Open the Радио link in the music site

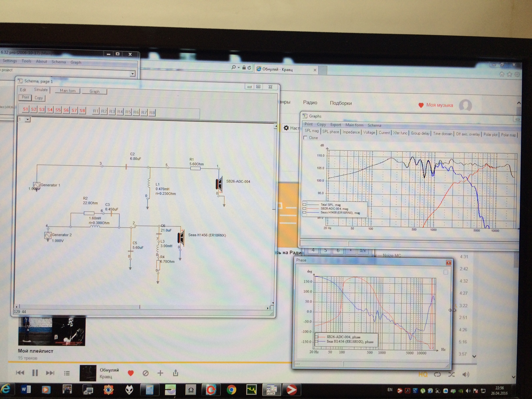tap(310, 102)
